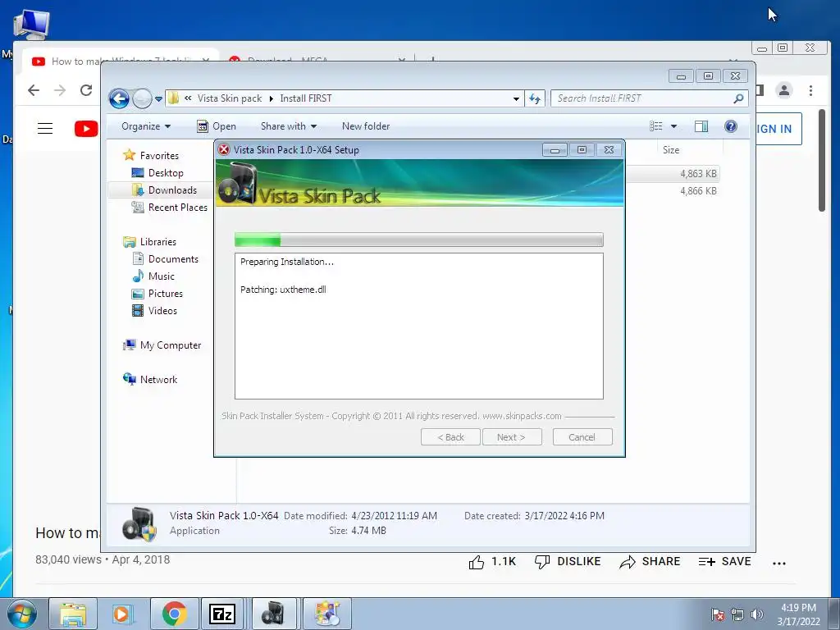
Task: Click the Patching: uxtheme.dll log line
Action: click(283, 290)
